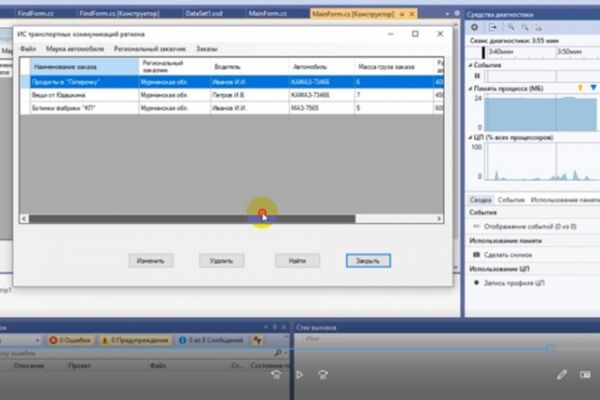Open the error list panel options dropdown

(266, 327)
